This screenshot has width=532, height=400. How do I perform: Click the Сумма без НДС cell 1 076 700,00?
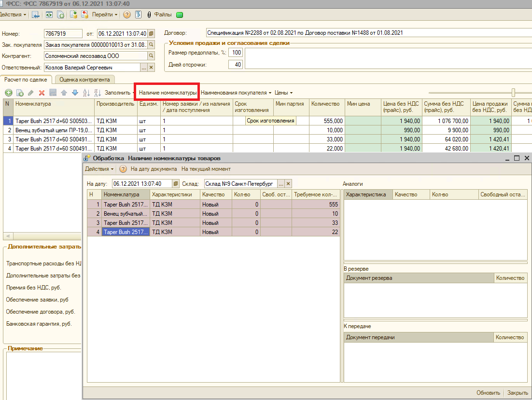[x=446, y=121]
